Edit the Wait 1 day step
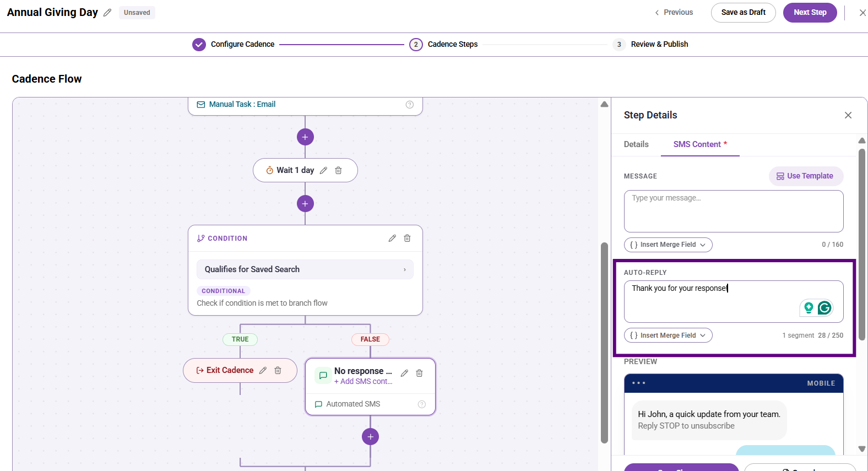868x471 pixels. pos(323,170)
